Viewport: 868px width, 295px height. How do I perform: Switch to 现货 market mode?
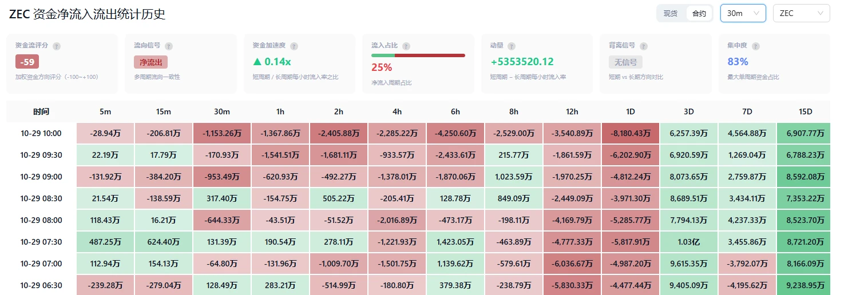click(x=671, y=13)
